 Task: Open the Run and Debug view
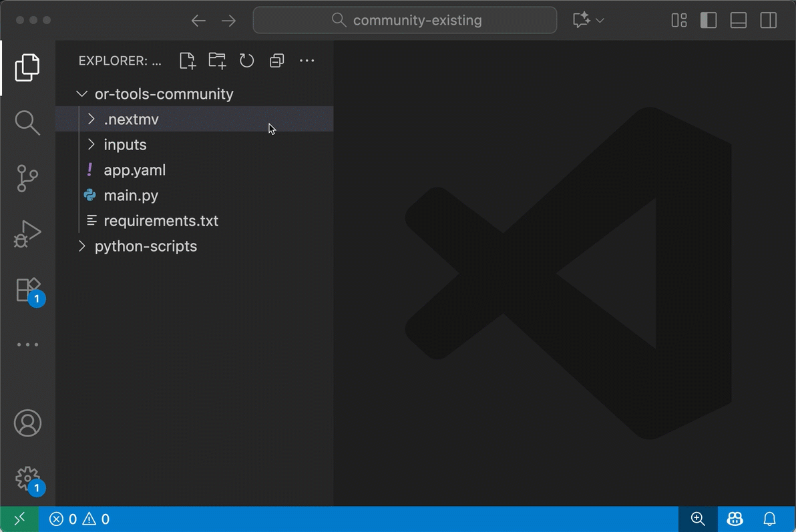[27, 234]
